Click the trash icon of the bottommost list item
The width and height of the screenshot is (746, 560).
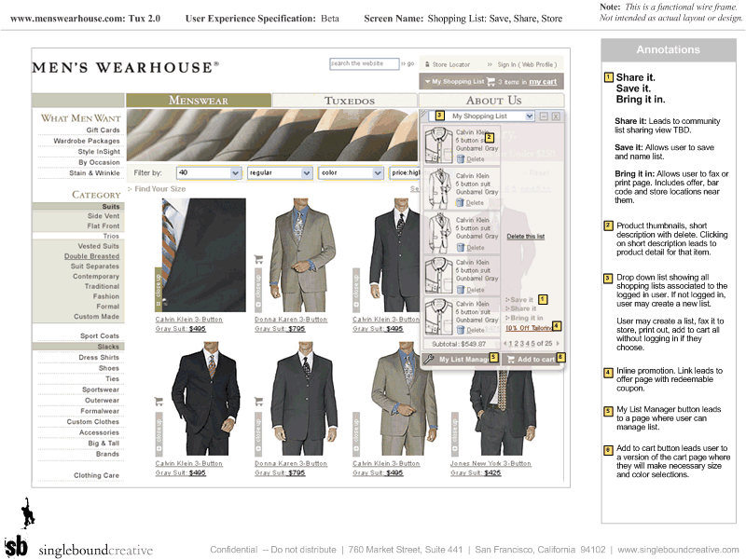point(461,330)
